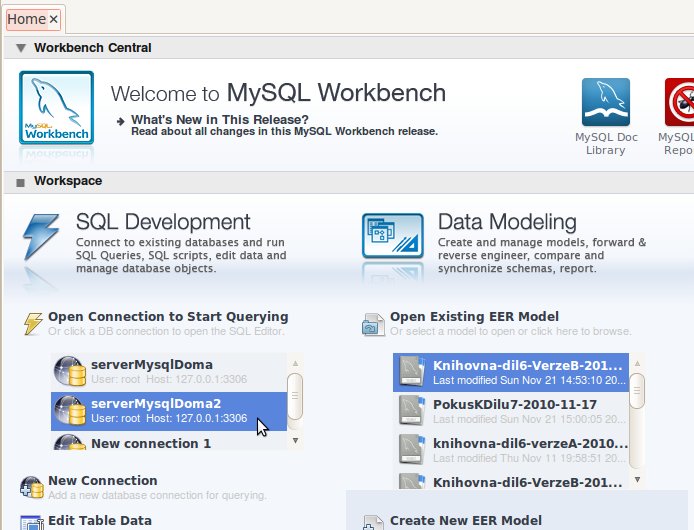This screenshot has width=694, height=530.
Task: Select the PokusKDilu7-2010-11-17 model
Action: point(511,411)
